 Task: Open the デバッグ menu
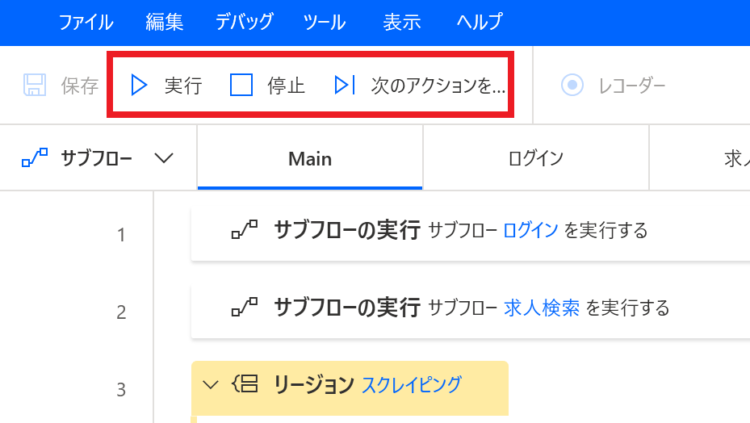[244, 22]
